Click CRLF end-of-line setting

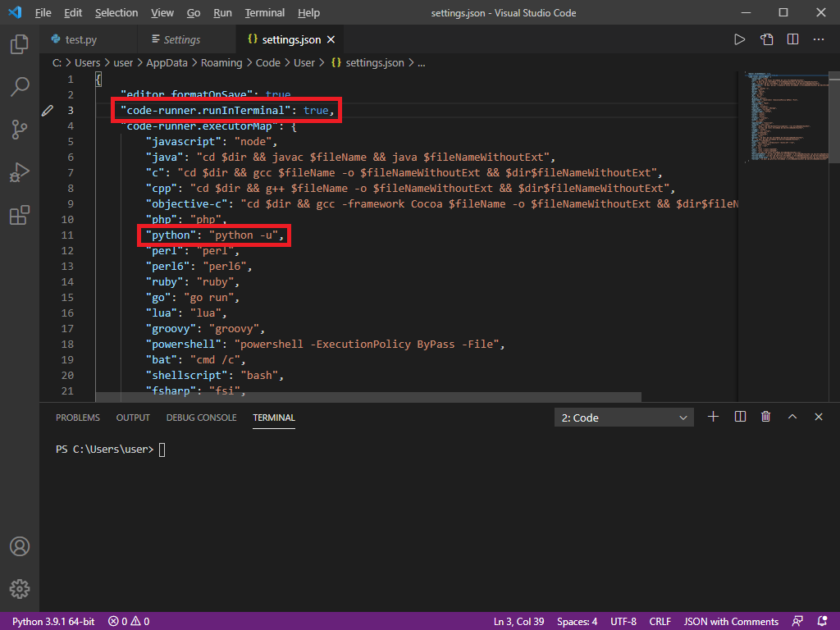tap(660, 622)
